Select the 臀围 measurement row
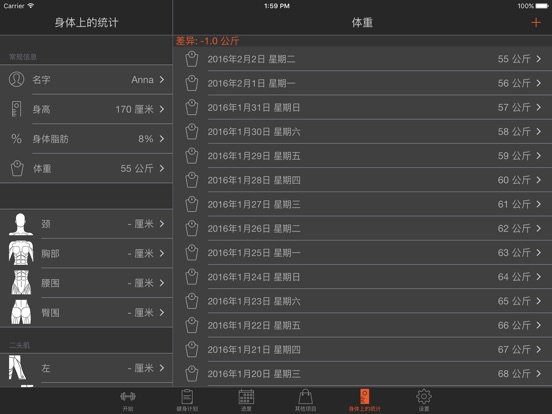The image size is (552, 414). 86,312
